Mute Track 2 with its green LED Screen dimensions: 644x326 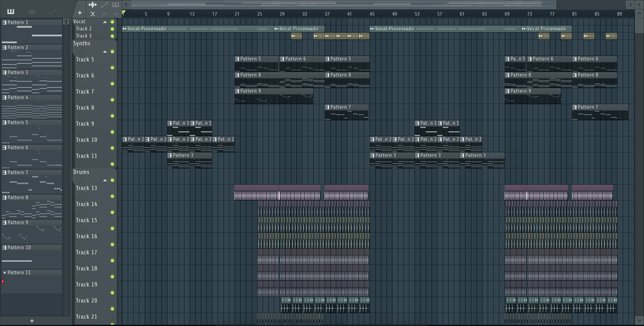pyautogui.click(x=112, y=29)
